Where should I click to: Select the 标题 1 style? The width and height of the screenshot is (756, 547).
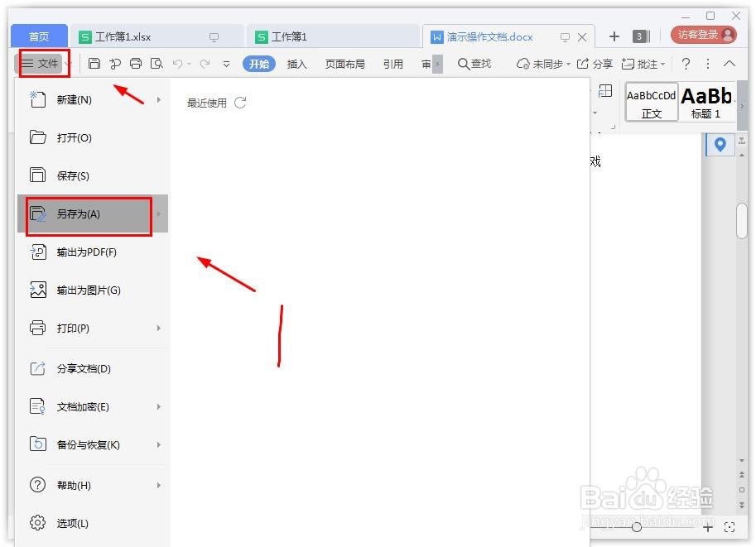click(x=705, y=101)
